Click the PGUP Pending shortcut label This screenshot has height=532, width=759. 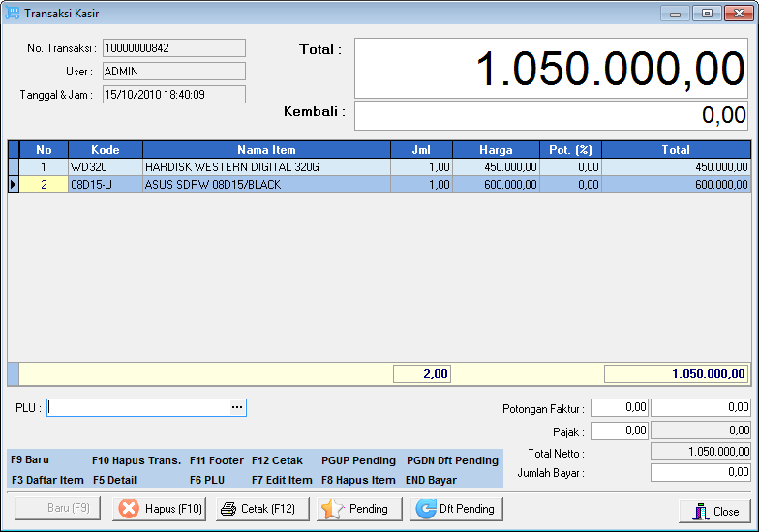[x=358, y=460]
